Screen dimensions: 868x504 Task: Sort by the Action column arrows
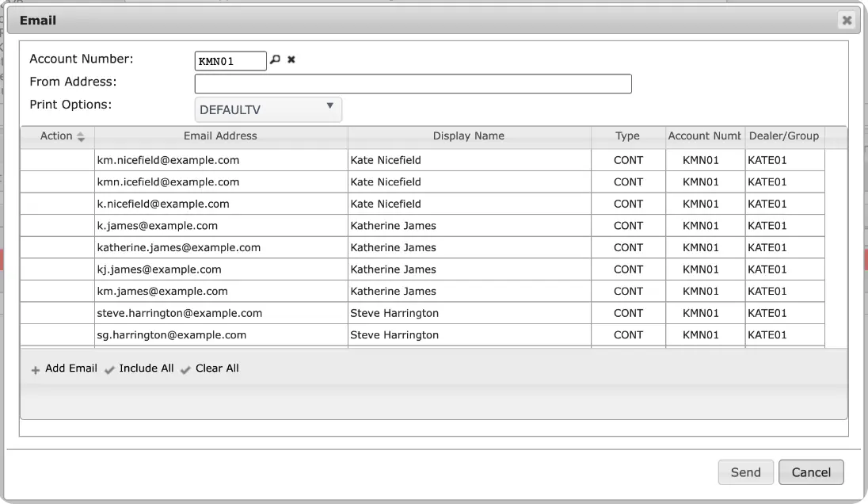pyautogui.click(x=81, y=137)
